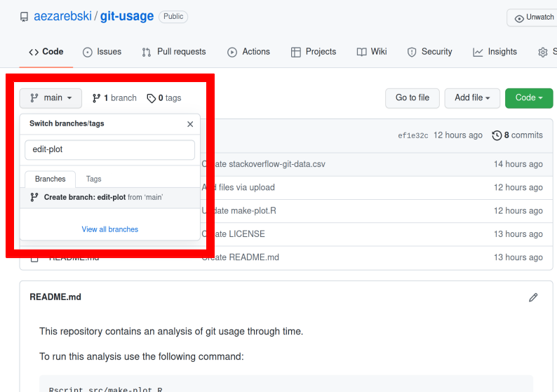Open the Projects tab
Viewport: 557px width, 392px height.
[314, 52]
